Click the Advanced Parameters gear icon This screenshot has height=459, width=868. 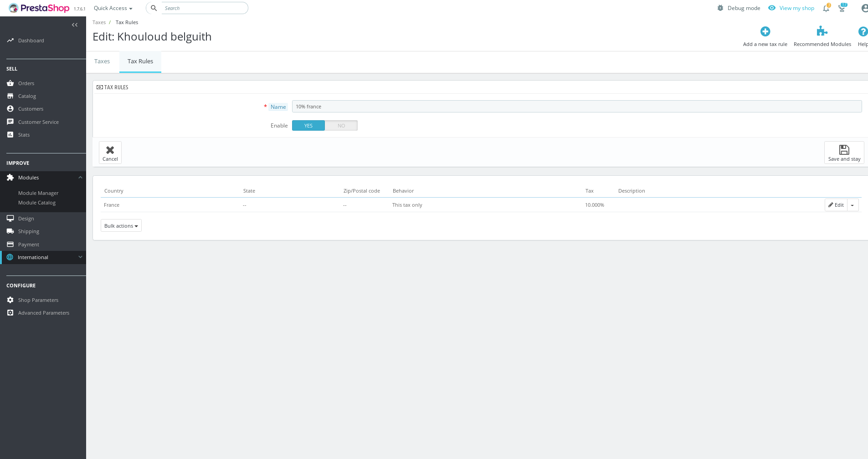tap(10, 313)
